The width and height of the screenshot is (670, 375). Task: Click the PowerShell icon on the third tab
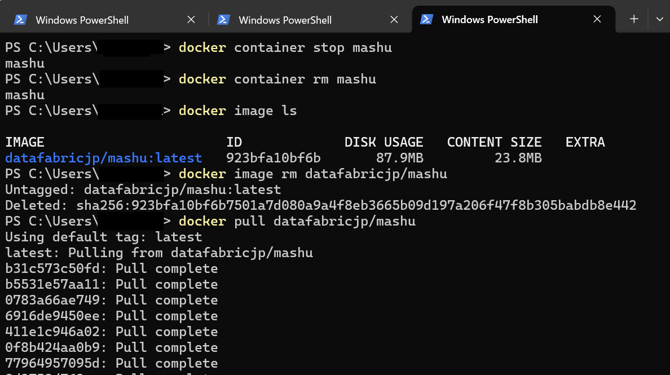(x=426, y=19)
